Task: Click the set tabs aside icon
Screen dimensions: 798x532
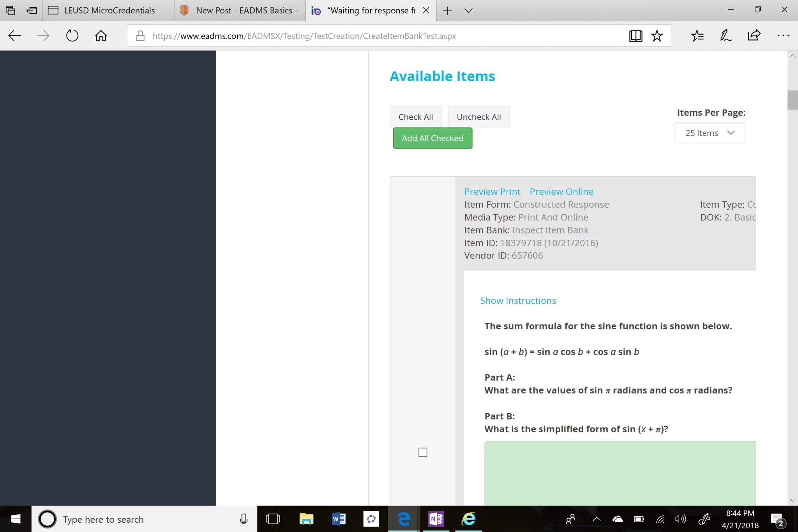Action: tap(32, 11)
